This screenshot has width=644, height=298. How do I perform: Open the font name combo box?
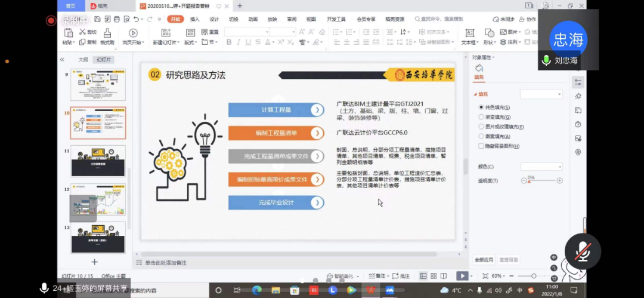tap(247, 32)
